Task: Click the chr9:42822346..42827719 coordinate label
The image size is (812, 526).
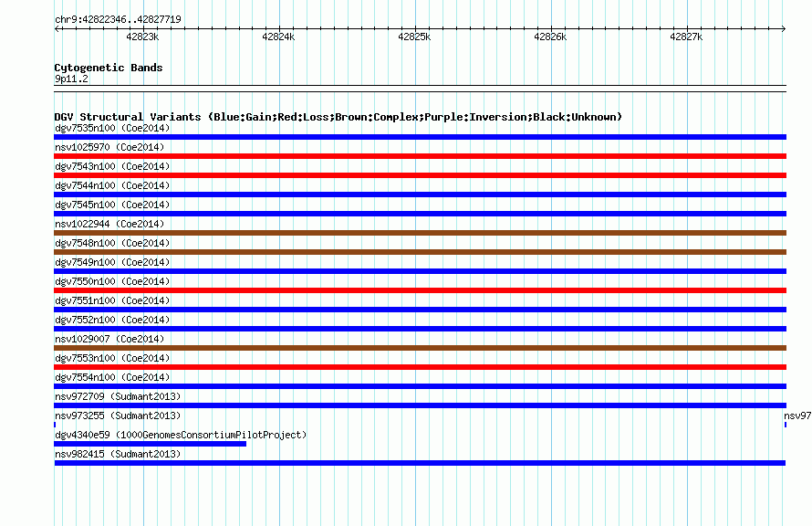Action: (x=118, y=19)
